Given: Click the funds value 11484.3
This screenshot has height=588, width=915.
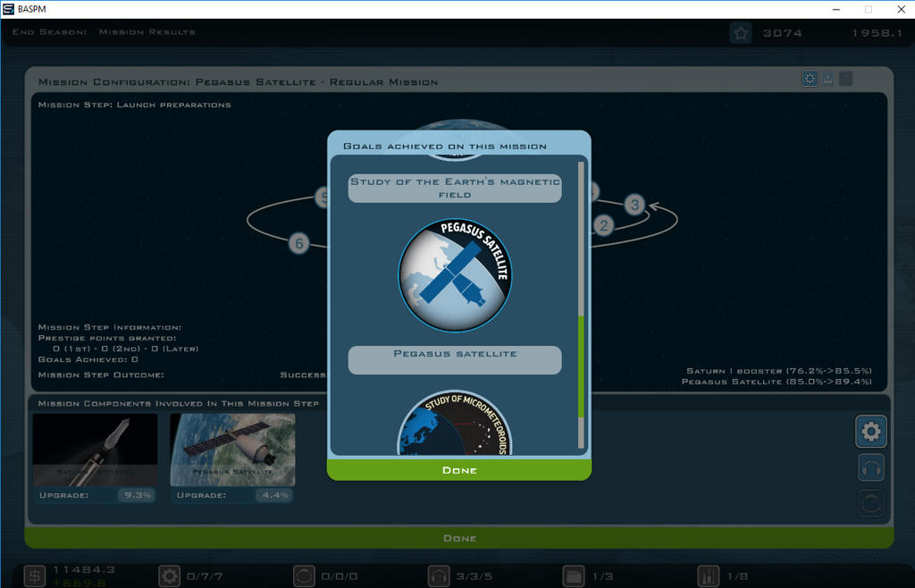Looking at the screenshot, I should coord(84,569).
